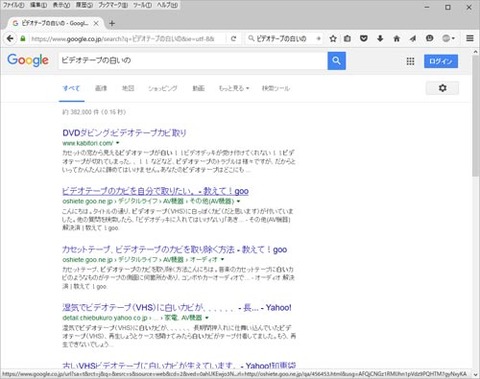Close the ビデオテープの白いの tab
This screenshot has height=379, width=480.
[x=96, y=23]
